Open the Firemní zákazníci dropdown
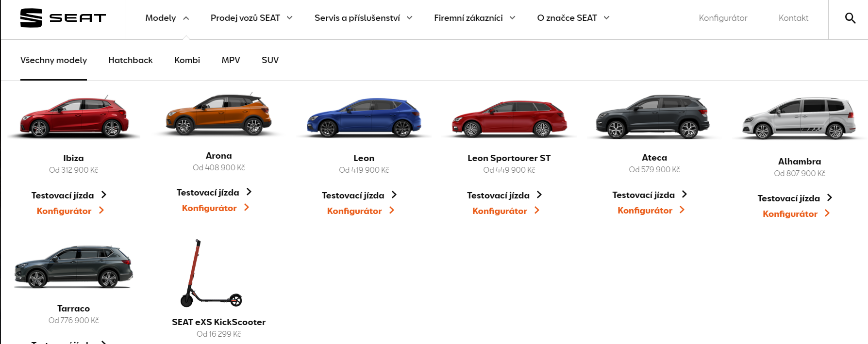 pyautogui.click(x=475, y=18)
